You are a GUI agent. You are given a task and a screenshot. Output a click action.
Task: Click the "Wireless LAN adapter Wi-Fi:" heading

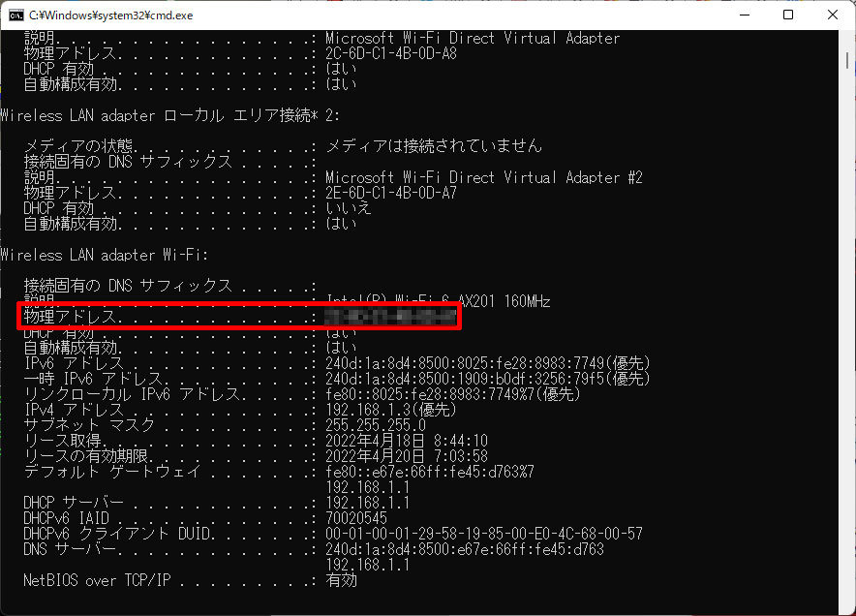click(106, 255)
